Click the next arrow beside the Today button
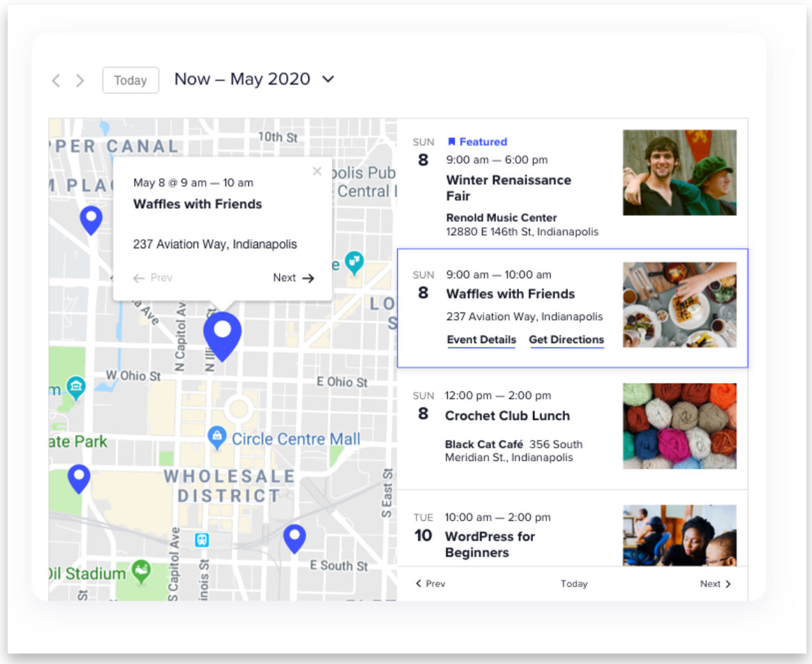Screen dimensions: 812x664 tap(80, 81)
